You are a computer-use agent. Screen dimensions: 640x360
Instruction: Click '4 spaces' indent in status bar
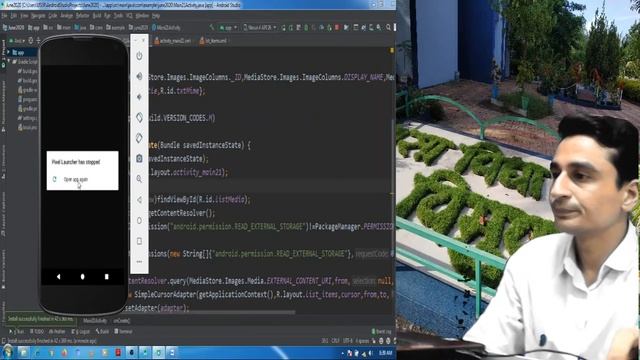point(362,341)
